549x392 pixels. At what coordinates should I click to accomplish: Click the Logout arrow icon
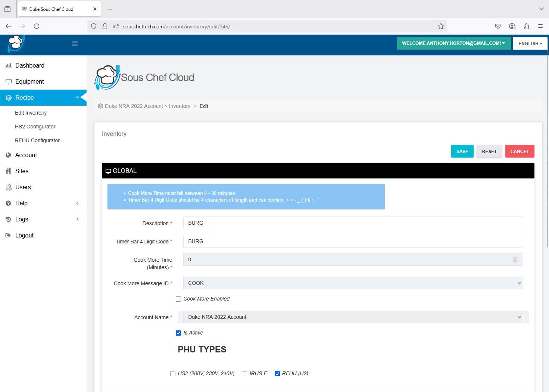click(8, 235)
